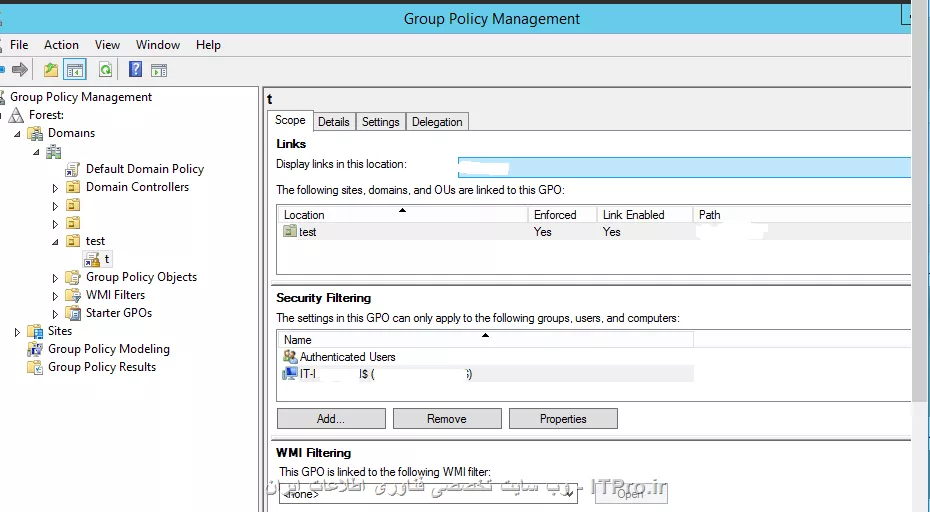Click the Starter GPOs folder icon
930x512 pixels.
point(73,313)
